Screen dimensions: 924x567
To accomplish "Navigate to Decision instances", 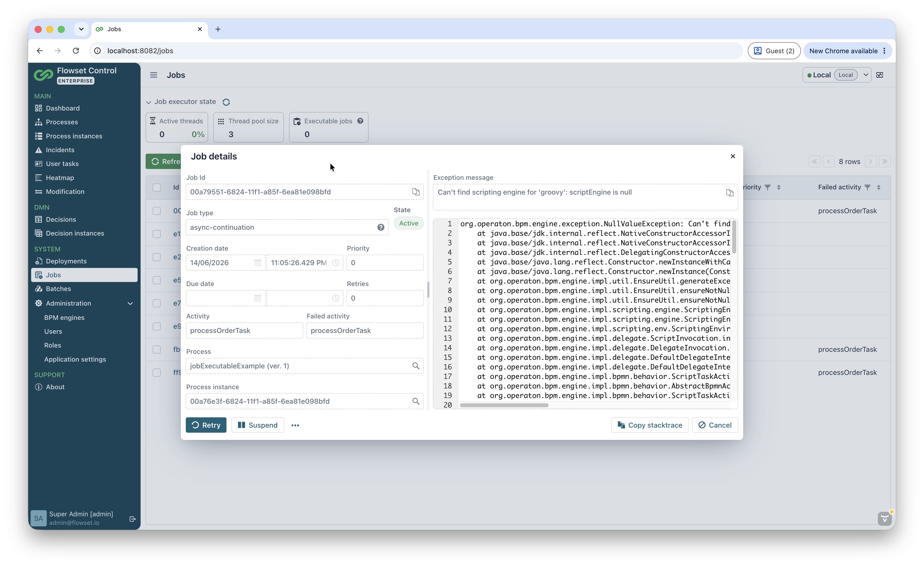I will coord(84,233).
